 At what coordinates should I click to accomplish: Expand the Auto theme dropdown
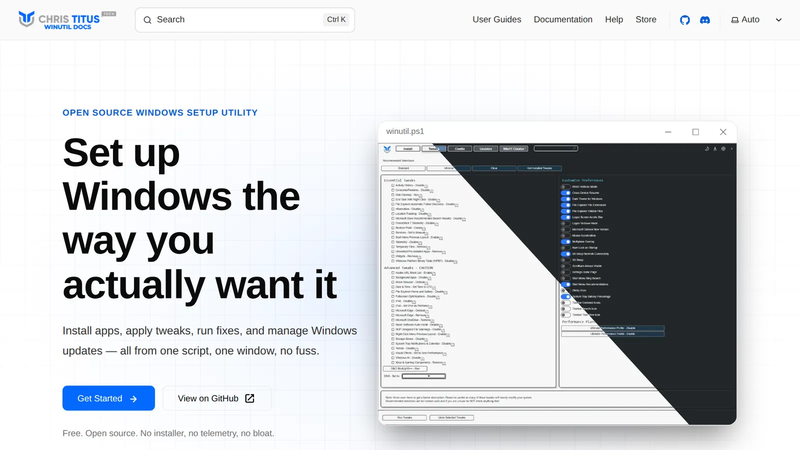[756, 20]
